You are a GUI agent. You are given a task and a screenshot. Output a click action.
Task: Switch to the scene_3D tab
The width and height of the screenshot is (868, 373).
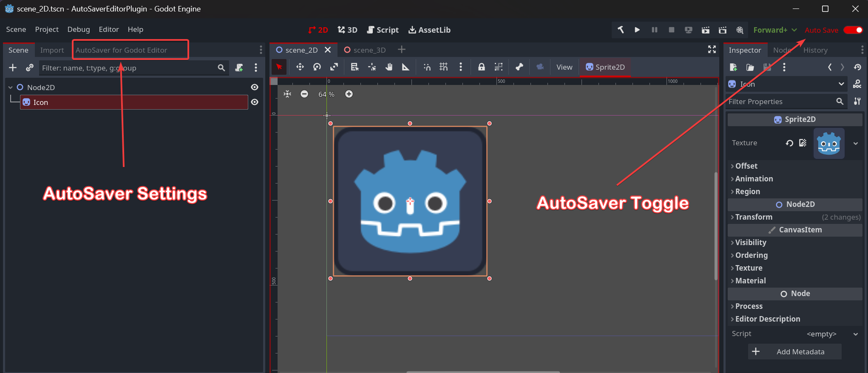click(365, 50)
